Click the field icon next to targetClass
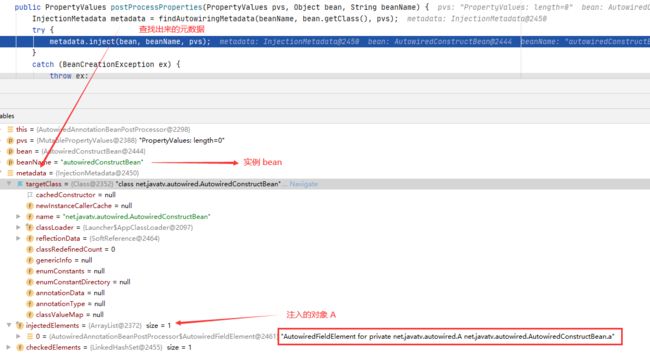 tap(20, 184)
